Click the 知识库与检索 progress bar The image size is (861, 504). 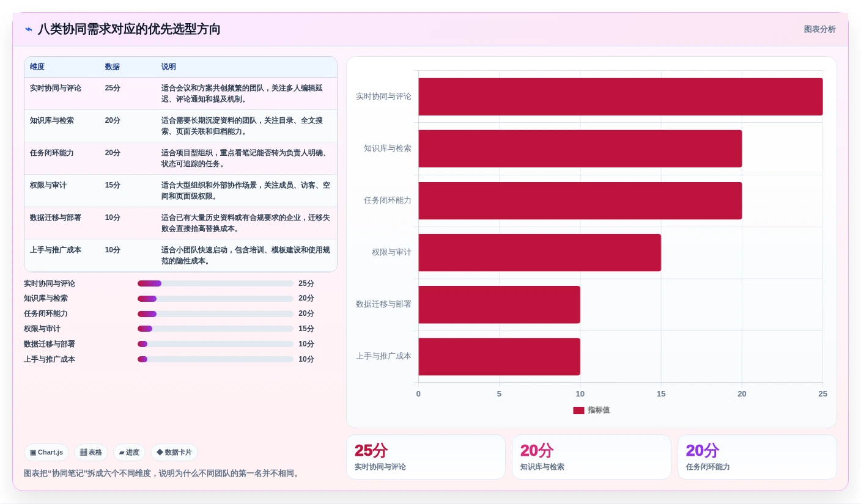coord(215,299)
